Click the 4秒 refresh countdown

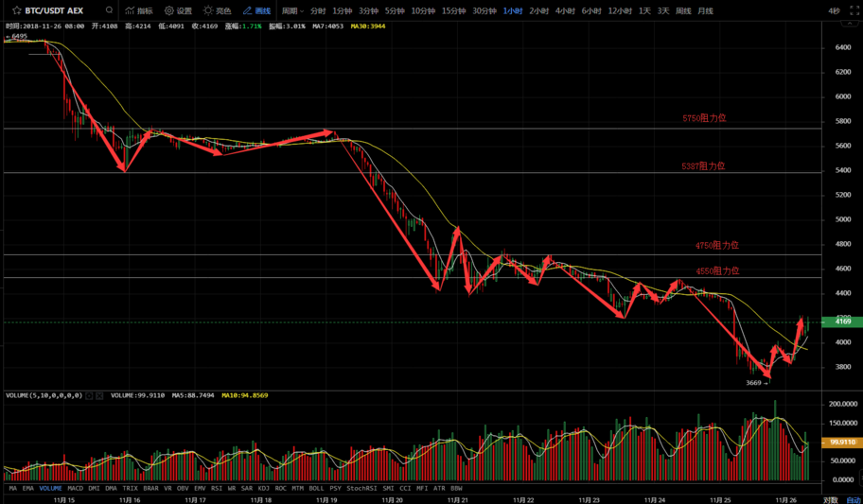click(834, 10)
